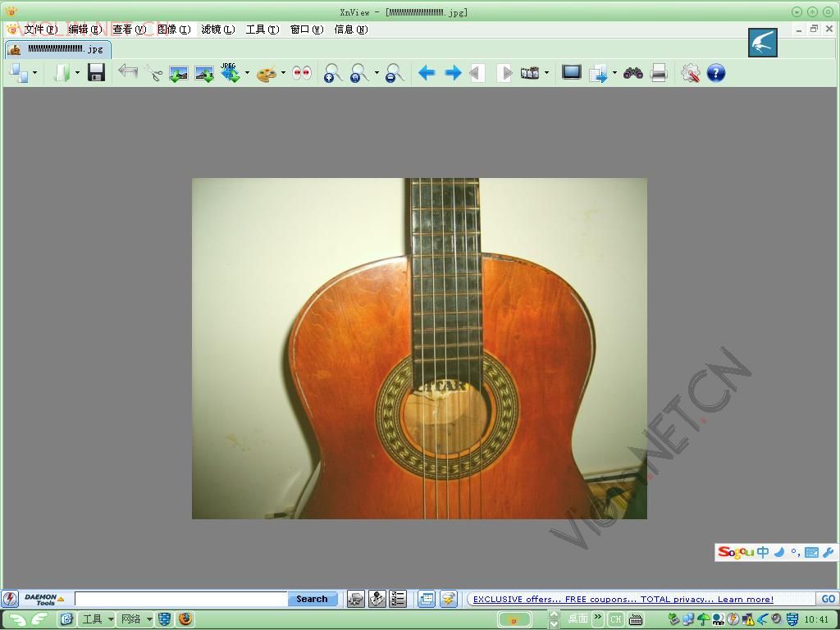
Task: Click the Zoom in magnifier icon
Action: [x=333, y=73]
